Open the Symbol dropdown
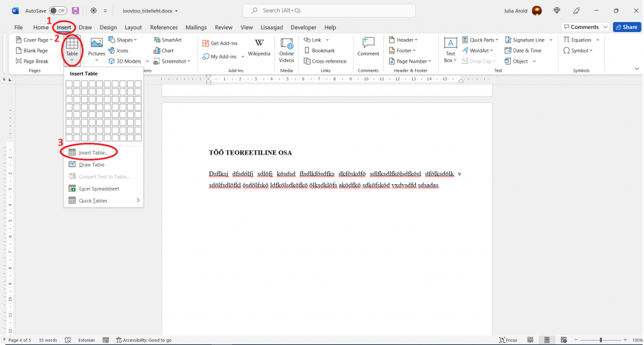The image size is (644, 345). click(578, 50)
